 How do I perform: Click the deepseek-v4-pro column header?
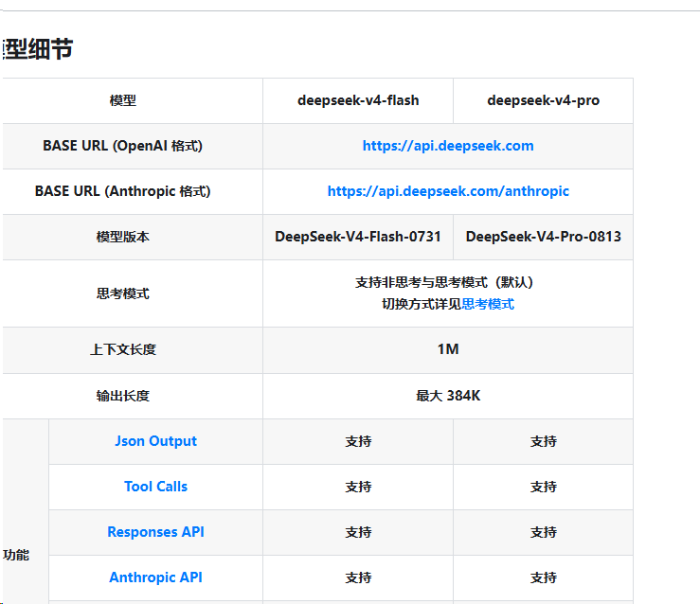544,100
